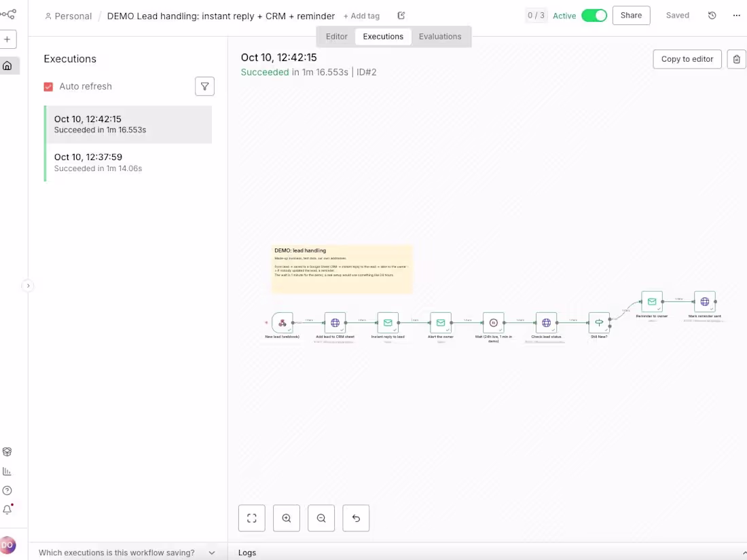Screen dimensions: 747x560
Task: Open the Templates cube sidebar icon
Action: 7,451
